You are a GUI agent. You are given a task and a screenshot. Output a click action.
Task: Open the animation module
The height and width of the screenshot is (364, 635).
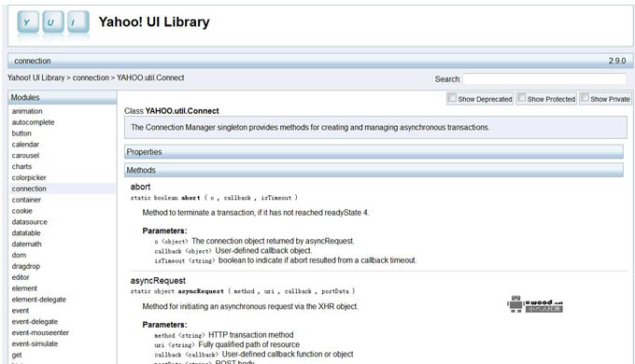[x=27, y=111]
